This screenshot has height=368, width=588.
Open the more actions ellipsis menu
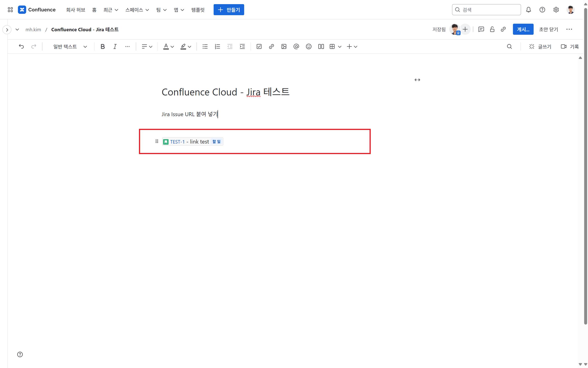point(569,29)
